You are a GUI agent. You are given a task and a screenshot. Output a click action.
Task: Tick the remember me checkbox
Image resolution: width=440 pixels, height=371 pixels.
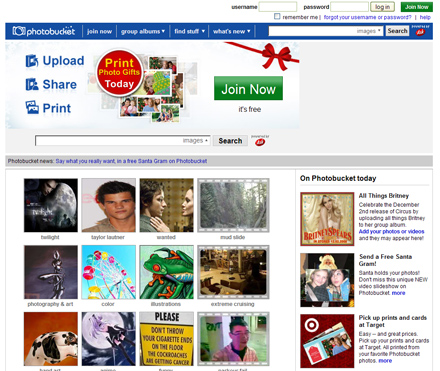(277, 16)
